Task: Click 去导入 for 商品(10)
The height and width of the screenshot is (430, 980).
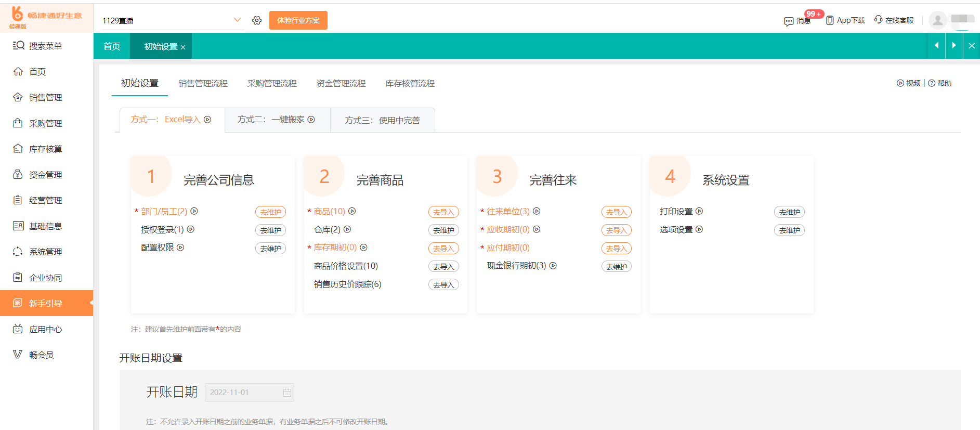Action: [443, 212]
